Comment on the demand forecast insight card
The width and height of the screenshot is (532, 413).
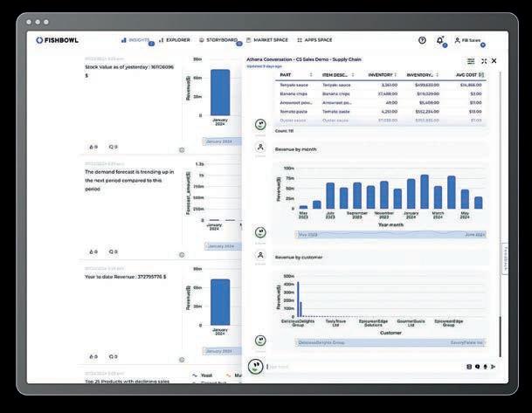[113, 251]
